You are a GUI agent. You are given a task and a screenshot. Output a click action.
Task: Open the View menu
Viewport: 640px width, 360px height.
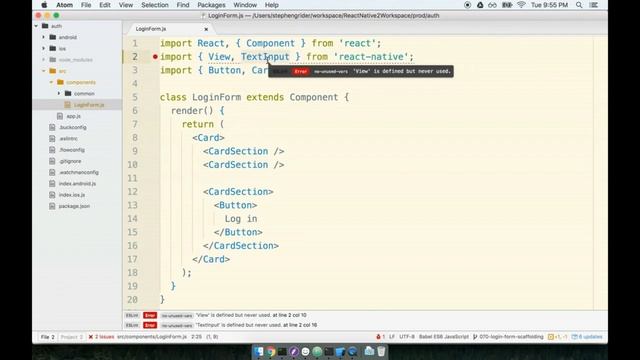126,5
